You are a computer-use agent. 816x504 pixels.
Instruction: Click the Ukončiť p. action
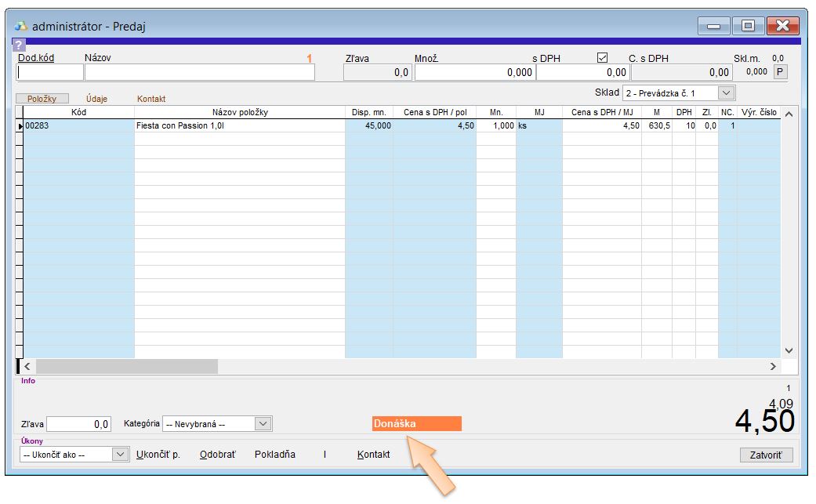tap(158, 455)
